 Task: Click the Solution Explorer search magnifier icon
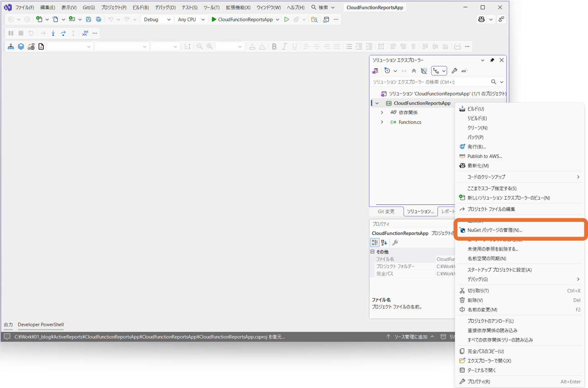(494, 82)
